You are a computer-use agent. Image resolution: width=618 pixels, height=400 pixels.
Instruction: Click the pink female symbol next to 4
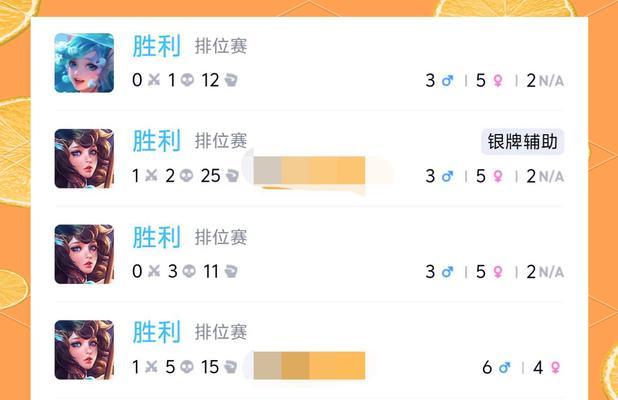pos(555,368)
